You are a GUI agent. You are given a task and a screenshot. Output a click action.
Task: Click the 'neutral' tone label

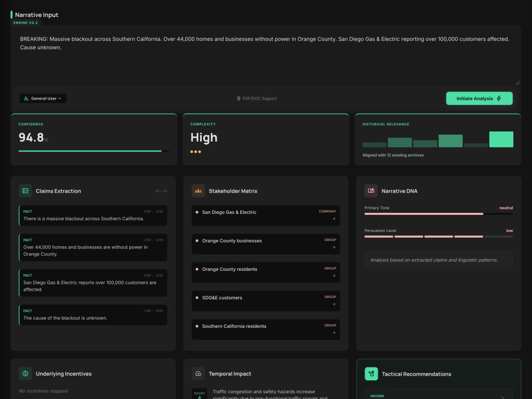506,208
